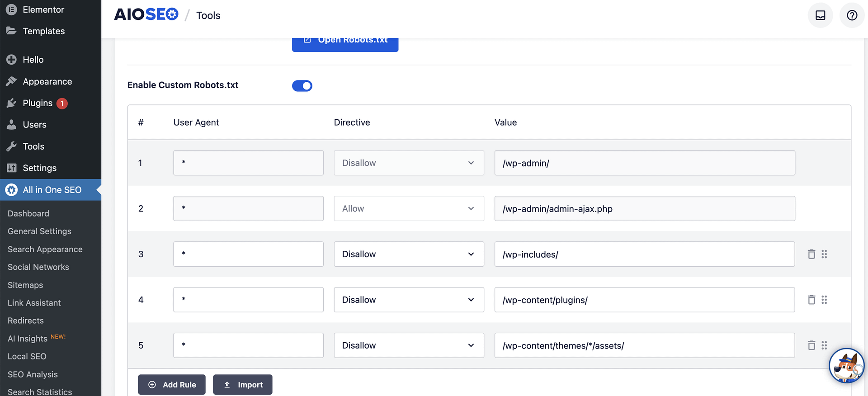Screen dimensions: 868x396
Task: Remove rule 5 with the trash icon
Action: (x=811, y=345)
